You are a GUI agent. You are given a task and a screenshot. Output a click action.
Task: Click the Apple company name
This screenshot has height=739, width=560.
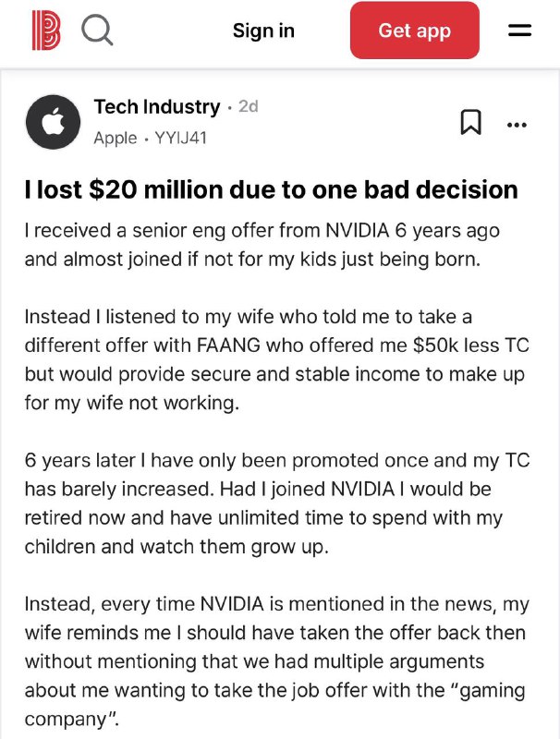click(x=116, y=138)
